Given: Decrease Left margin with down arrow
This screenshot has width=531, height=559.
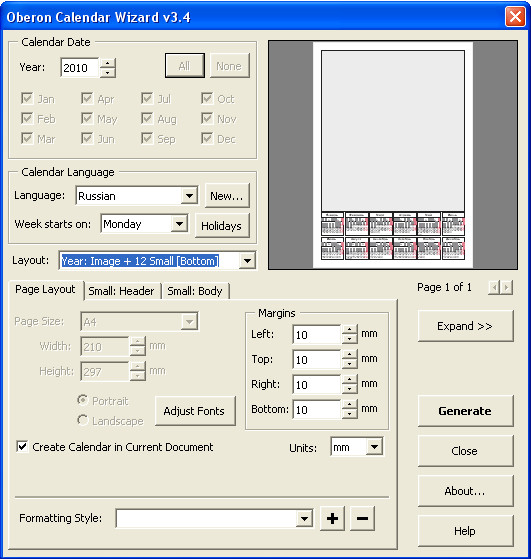Looking at the screenshot, I should 349,339.
